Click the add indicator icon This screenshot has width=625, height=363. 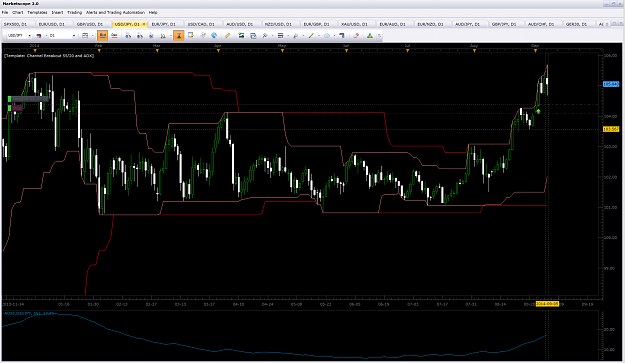[x=241, y=35]
